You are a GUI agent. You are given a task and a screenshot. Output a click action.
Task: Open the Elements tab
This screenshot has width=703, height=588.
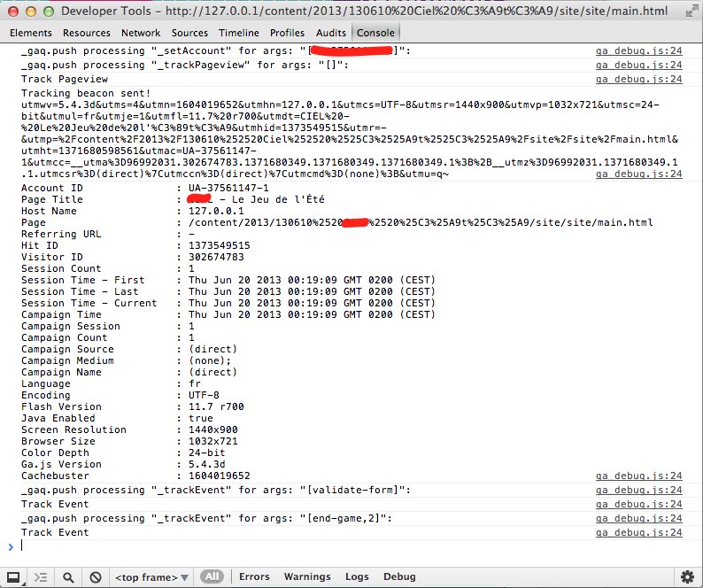tap(30, 33)
